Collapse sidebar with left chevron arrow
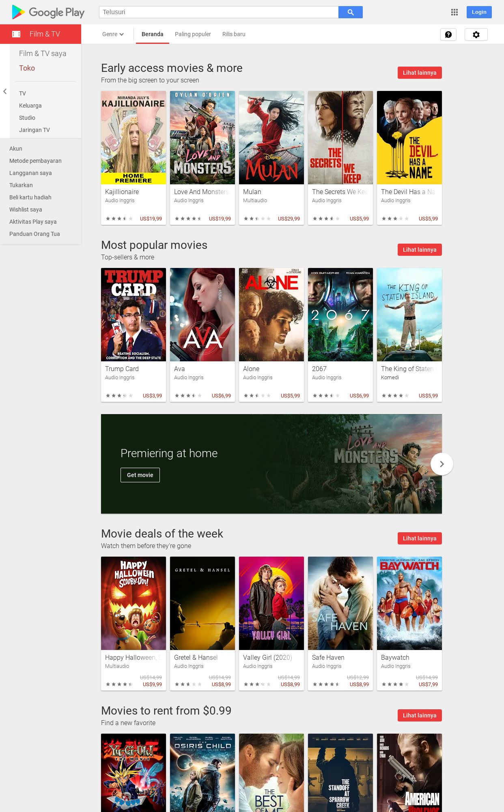 tap(5, 91)
